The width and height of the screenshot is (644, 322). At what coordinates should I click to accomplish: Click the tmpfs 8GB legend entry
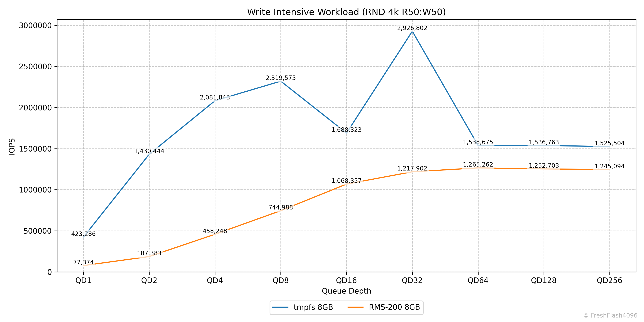point(313,307)
